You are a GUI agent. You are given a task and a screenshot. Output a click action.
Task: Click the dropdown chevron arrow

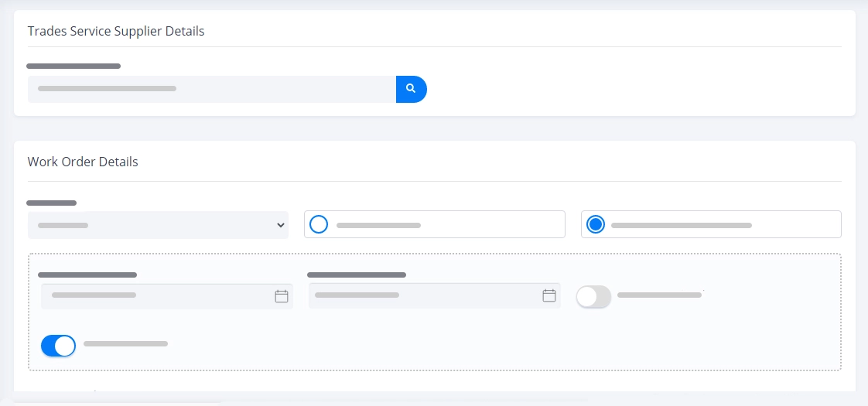(x=281, y=225)
